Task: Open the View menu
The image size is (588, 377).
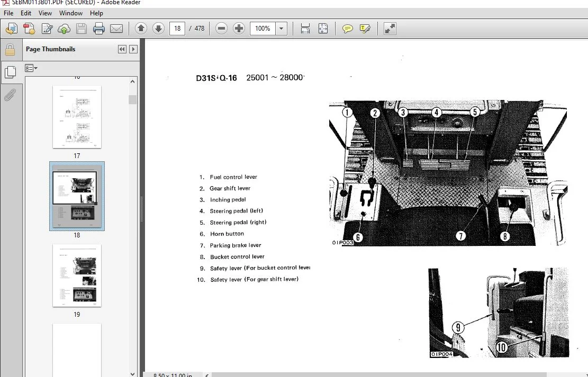Action: (45, 13)
